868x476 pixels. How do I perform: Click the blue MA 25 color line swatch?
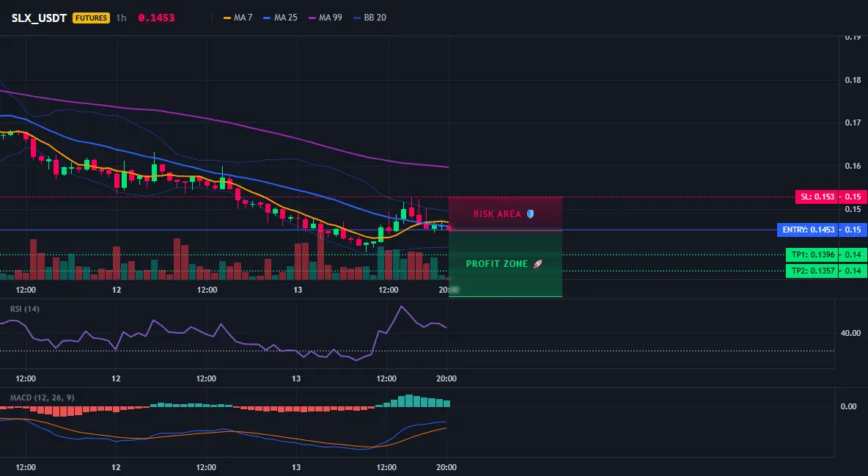[267, 18]
